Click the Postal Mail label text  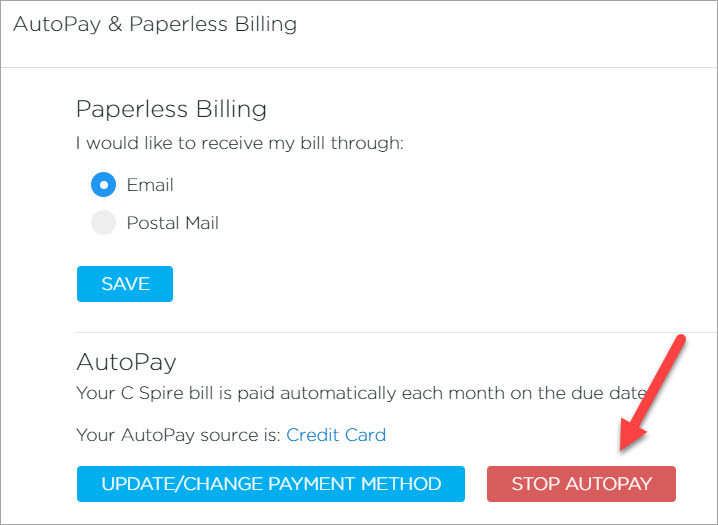pyautogui.click(x=172, y=223)
